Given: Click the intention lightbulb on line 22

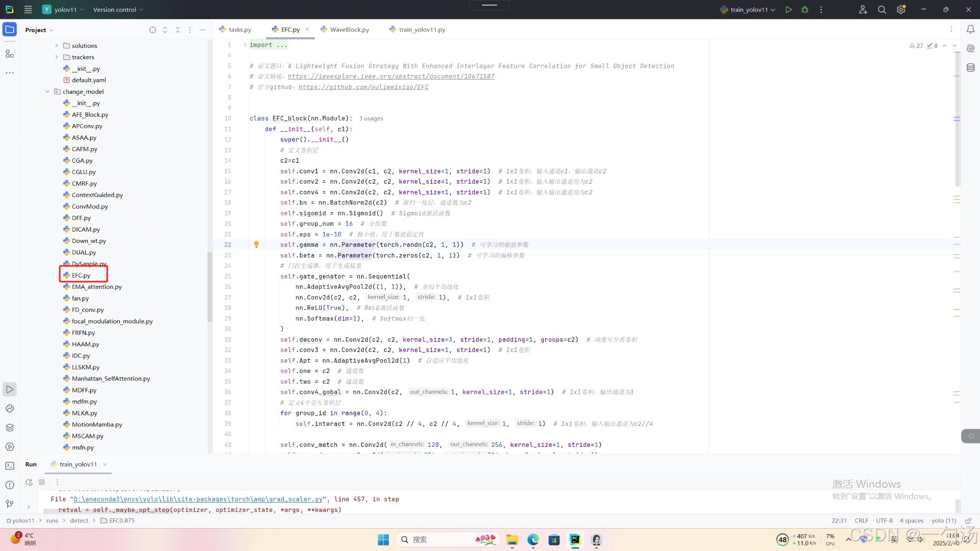Looking at the screenshot, I should [256, 244].
